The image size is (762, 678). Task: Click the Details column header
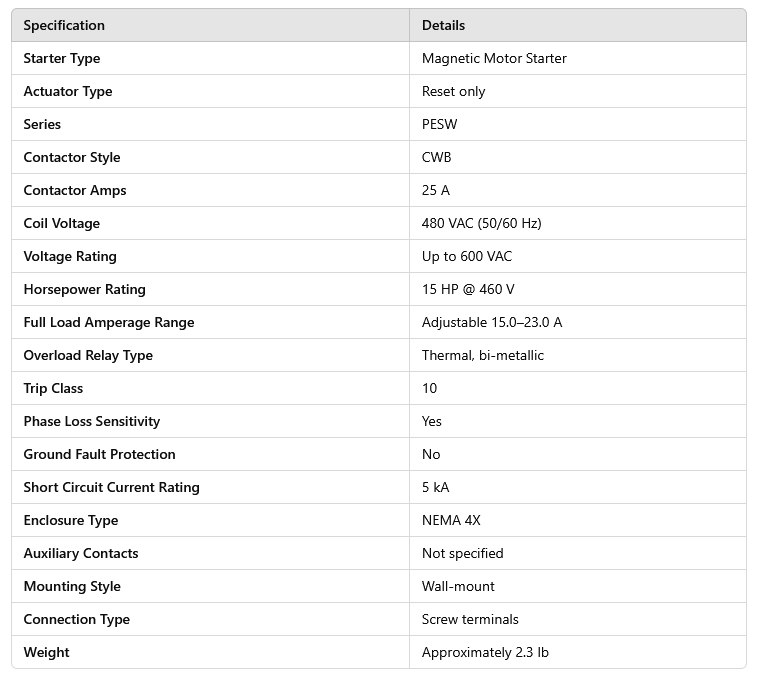tap(443, 25)
